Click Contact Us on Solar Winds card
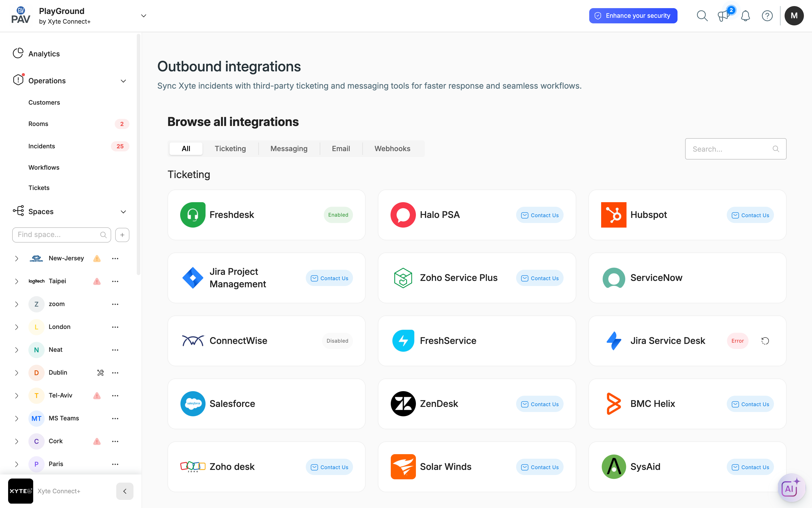This screenshot has height=508, width=812. (x=539, y=467)
